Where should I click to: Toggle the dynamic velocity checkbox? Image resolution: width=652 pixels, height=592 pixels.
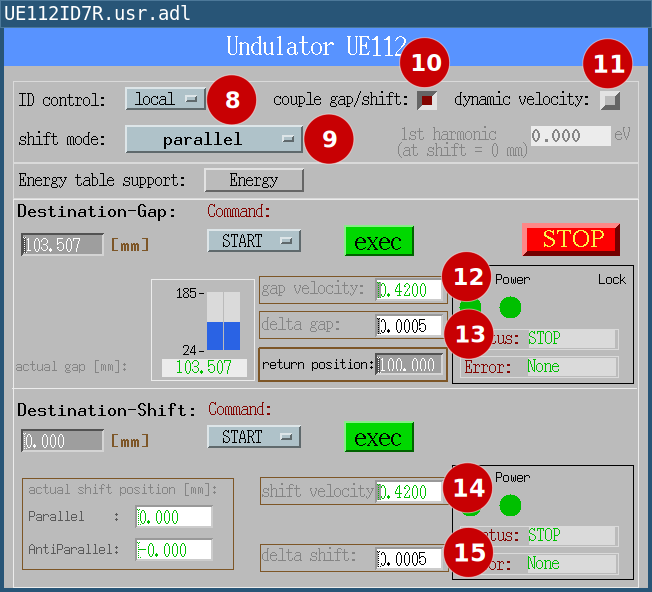click(610, 100)
